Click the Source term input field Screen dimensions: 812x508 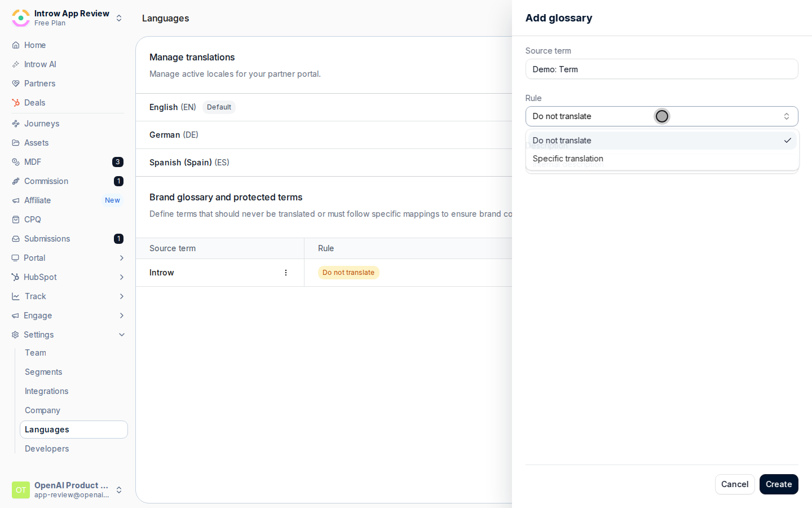coord(662,69)
